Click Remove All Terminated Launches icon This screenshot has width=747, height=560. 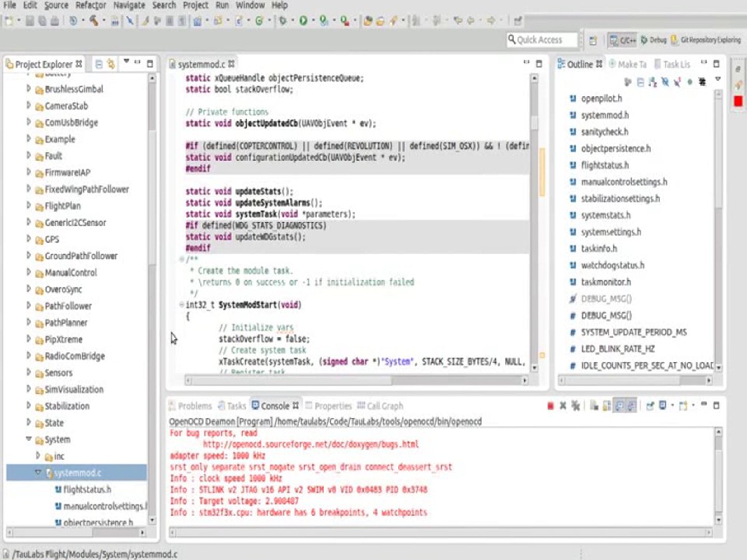point(576,406)
